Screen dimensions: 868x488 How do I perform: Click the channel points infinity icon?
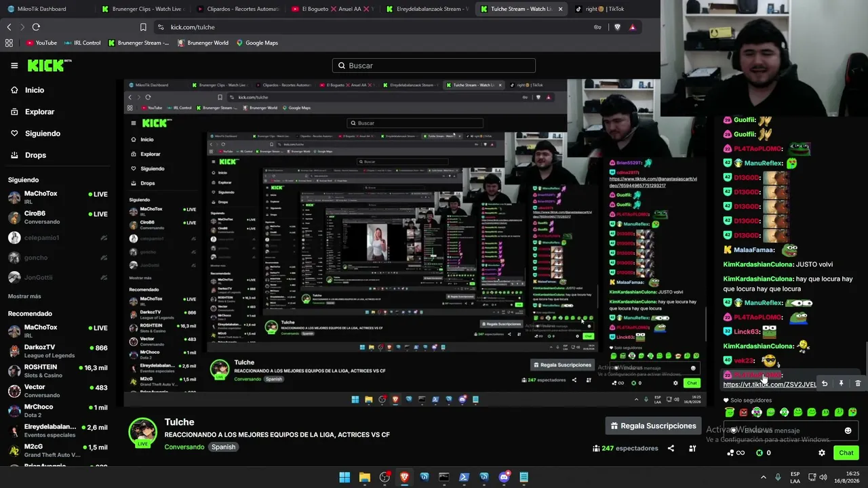pyautogui.click(x=736, y=453)
